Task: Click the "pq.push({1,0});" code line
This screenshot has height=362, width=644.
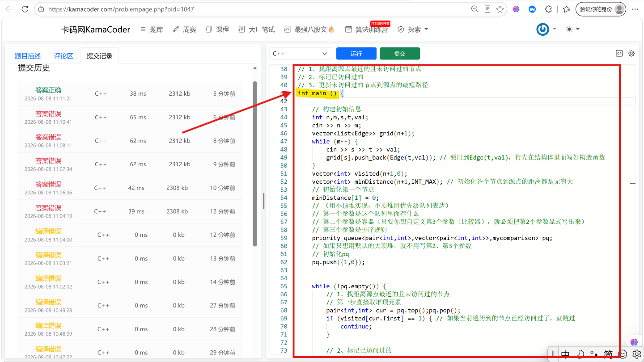Action: click(x=338, y=262)
